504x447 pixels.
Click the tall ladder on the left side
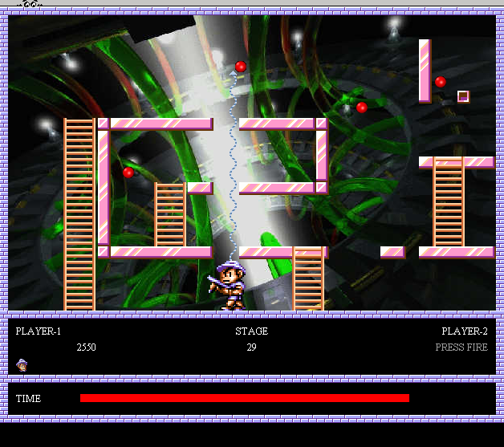coord(79,214)
